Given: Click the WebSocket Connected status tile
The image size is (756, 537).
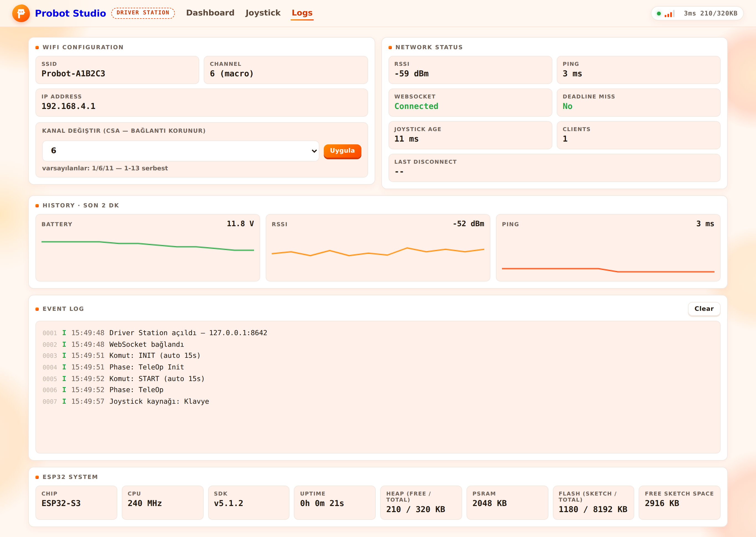Looking at the screenshot, I should pos(470,103).
